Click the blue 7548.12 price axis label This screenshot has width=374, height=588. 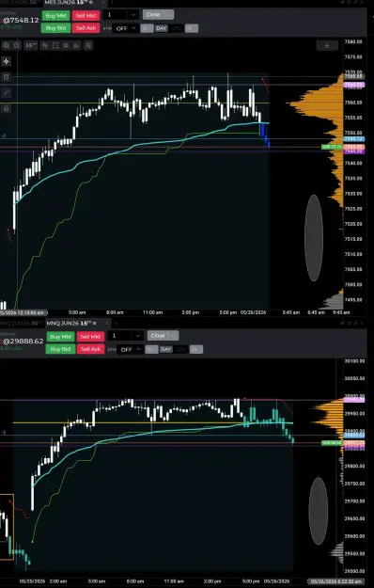(353, 139)
